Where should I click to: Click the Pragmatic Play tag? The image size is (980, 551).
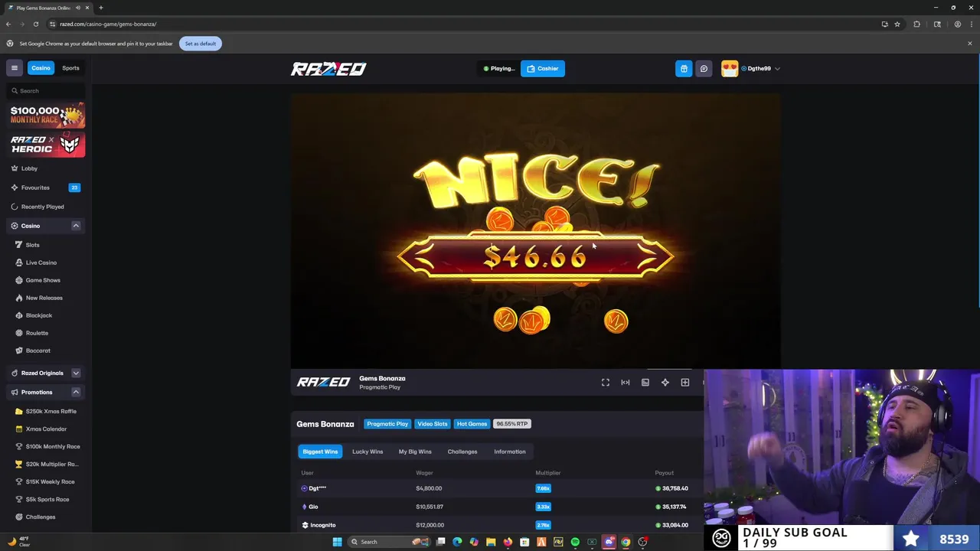(x=387, y=424)
